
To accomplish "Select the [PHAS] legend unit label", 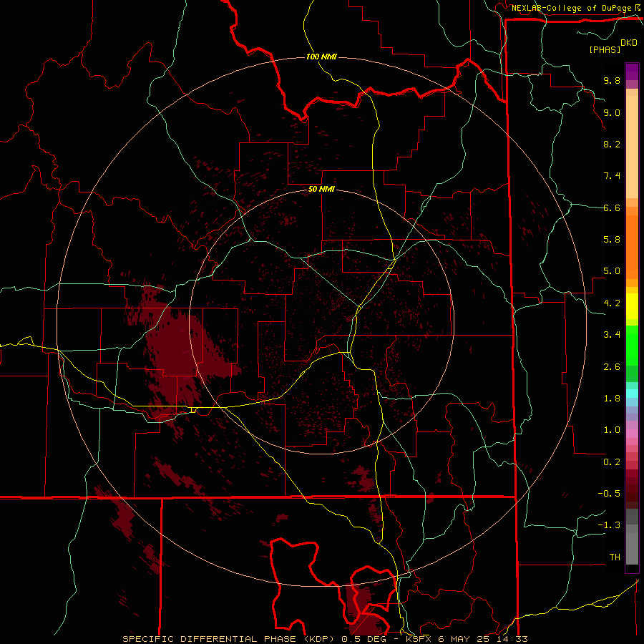I will click(x=605, y=49).
